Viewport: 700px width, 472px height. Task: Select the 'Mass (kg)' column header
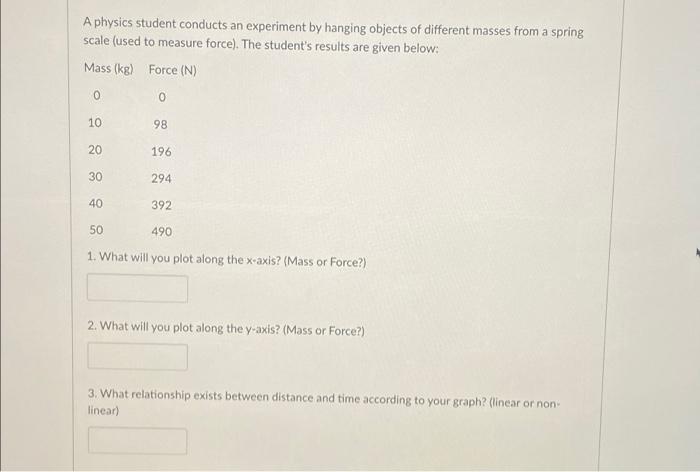108,68
